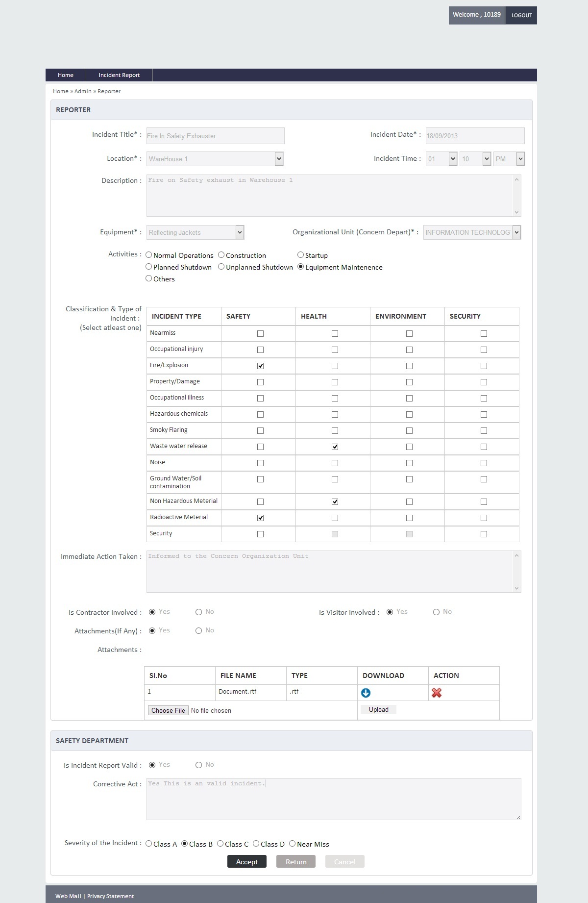The image size is (588, 903).
Task: Click the Home breadcrumb link
Action: pyautogui.click(x=61, y=91)
